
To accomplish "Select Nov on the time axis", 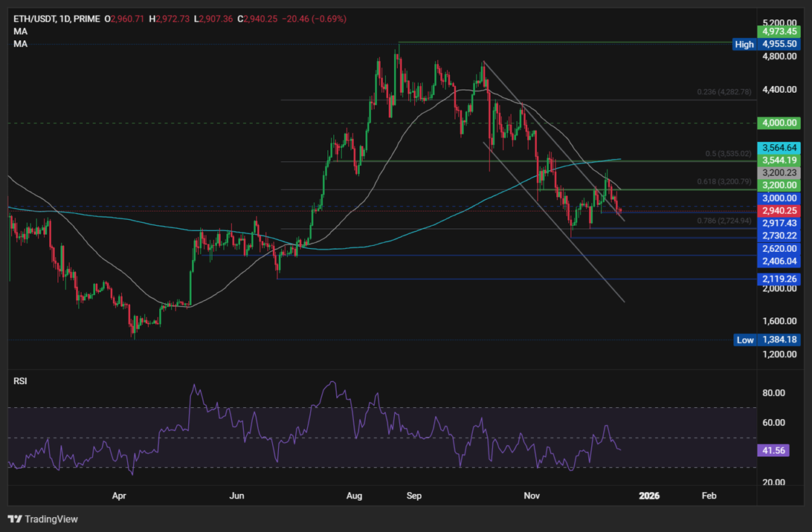I will tap(531, 496).
